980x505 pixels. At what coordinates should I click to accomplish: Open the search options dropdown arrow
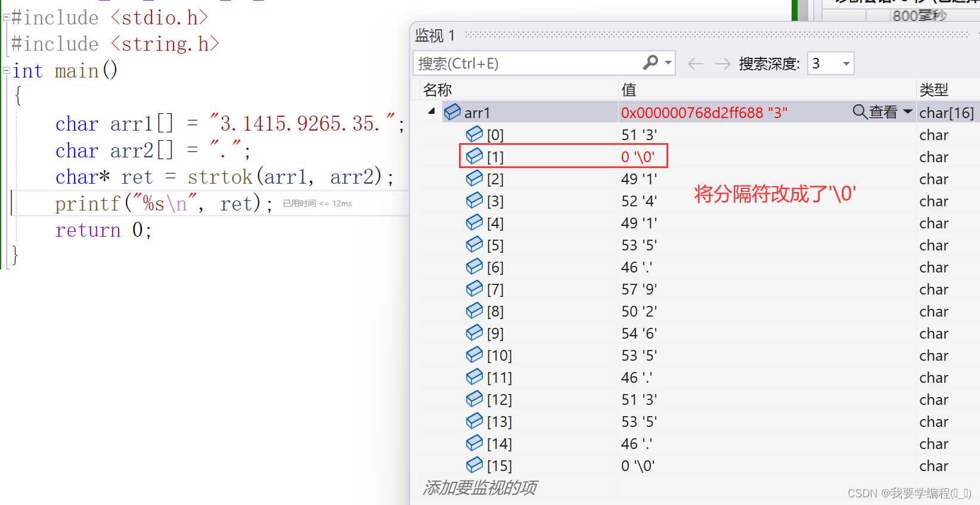click(668, 63)
